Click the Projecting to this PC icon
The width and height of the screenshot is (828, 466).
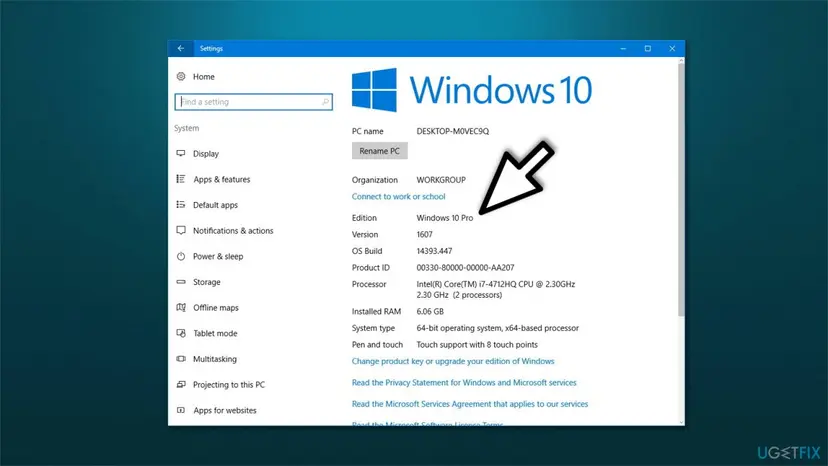point(181,384)
